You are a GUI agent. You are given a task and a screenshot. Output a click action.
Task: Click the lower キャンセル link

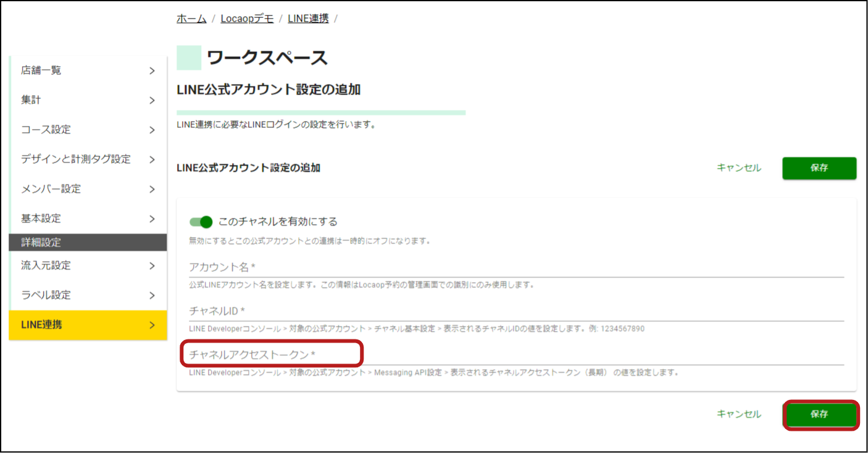pyautogui.click(x=739, y=414)
